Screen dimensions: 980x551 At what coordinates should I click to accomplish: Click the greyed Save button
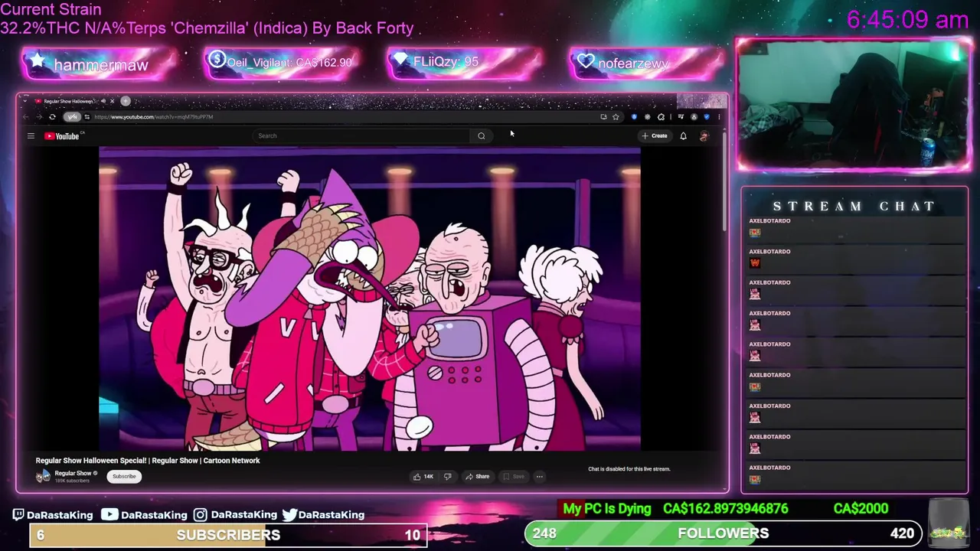pos(513,477)
